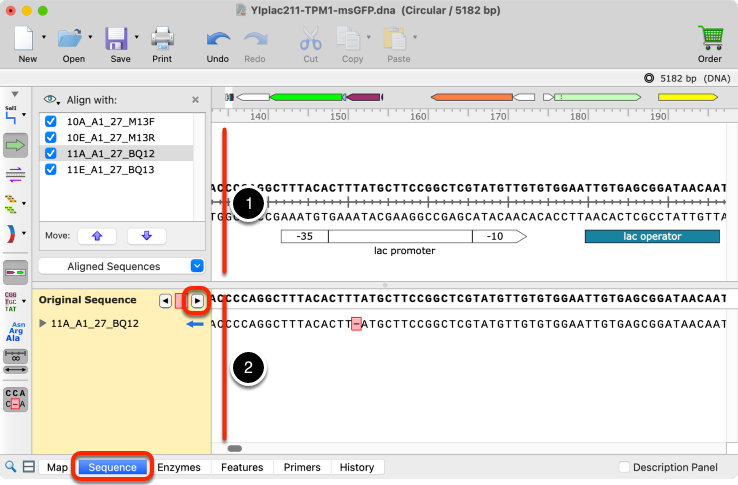Click the Copy icon
The width and height of the screenshot is (738, 485).
coord(349,39)
